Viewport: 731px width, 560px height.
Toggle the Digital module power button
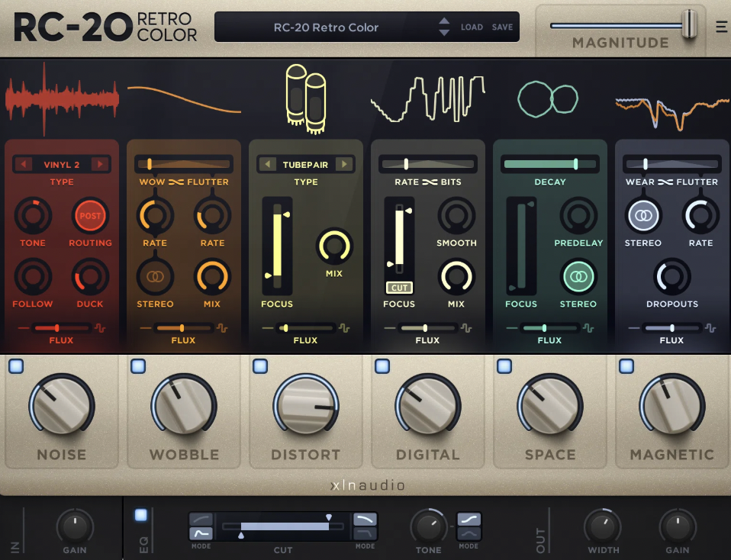pyautogui.click(x=382, y=366)
